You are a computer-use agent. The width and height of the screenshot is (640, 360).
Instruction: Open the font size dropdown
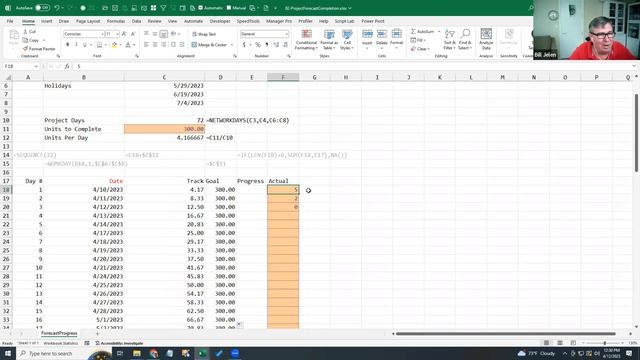point(118,34)
